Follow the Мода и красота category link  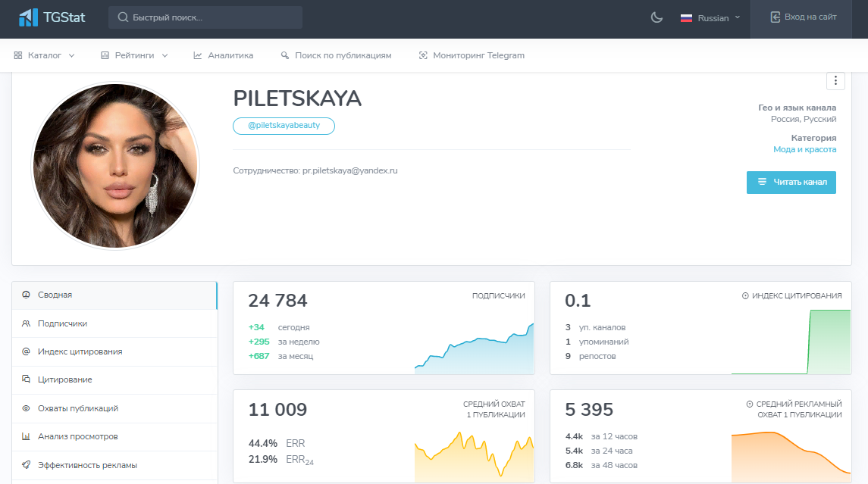tap(804, 149)
